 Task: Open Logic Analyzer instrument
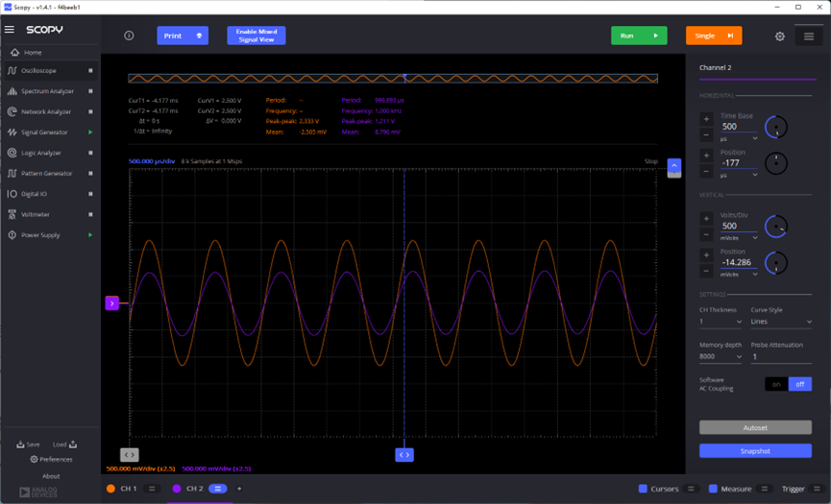[40, 153]
